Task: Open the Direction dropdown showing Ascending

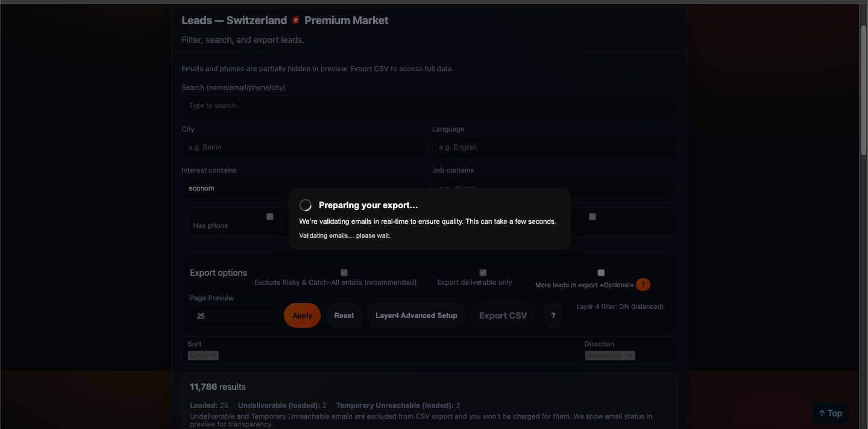Action: (x=610, y=355)
